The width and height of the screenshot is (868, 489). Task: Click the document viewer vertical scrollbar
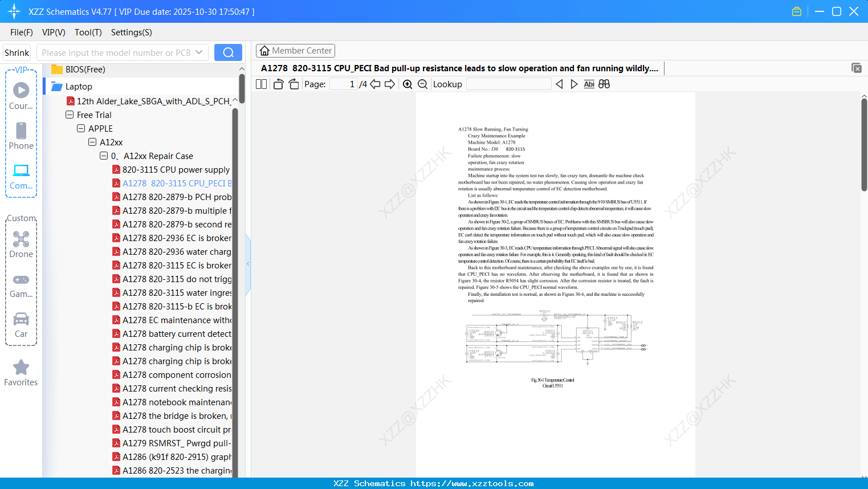click(x=864, y=145)
